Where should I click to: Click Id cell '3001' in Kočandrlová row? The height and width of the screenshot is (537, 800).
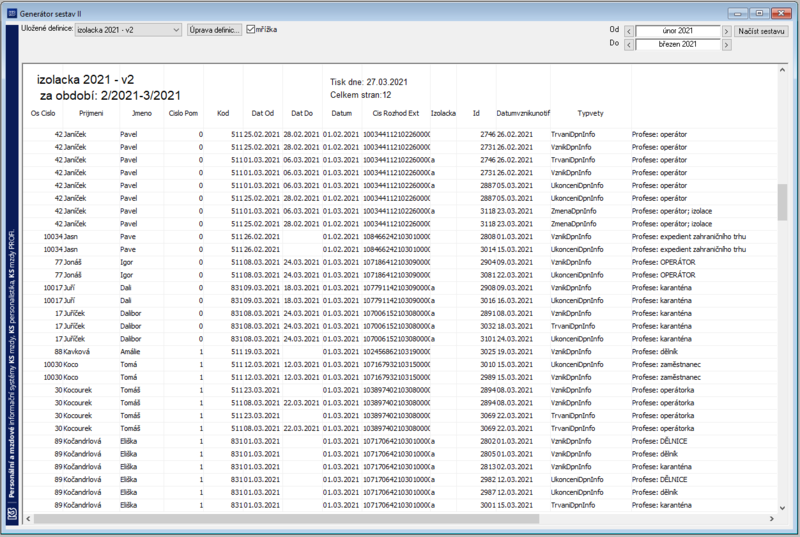click(x=488, y=505)
